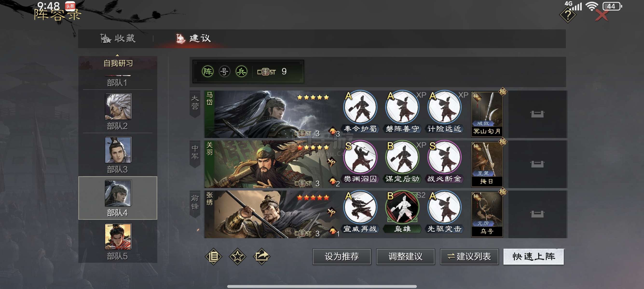Open the 计险远近 skill icon
This screenshot has width=644, height=289.
tap(444, 107)
